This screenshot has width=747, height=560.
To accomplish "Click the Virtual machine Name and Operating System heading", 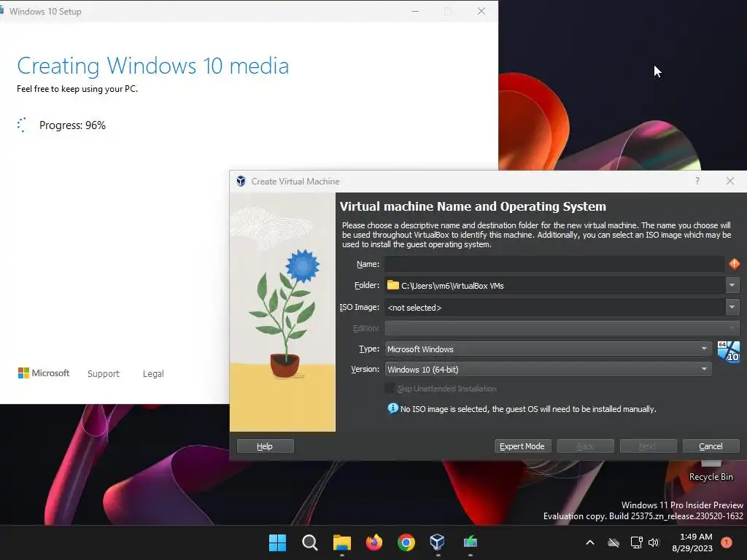I will coord(473,206).
